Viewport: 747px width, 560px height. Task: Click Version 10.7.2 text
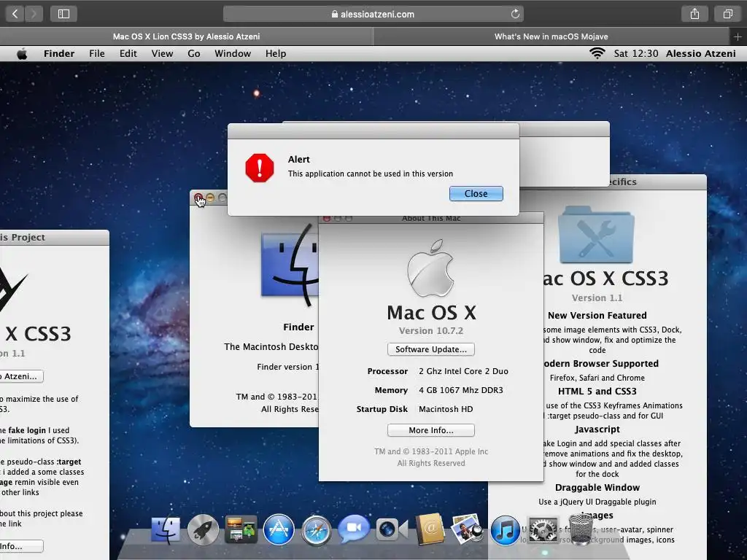click(x=430, y=330)
